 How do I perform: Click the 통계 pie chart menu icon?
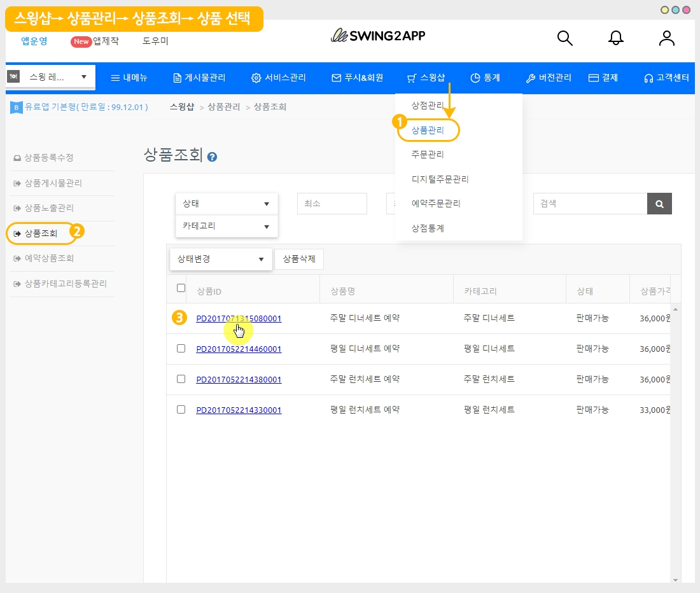[475, 78]
